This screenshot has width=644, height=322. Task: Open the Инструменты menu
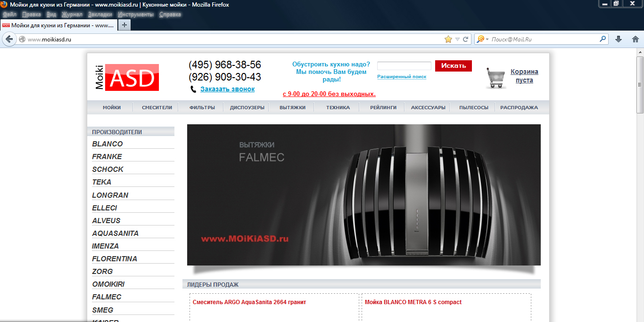[136, 15]
